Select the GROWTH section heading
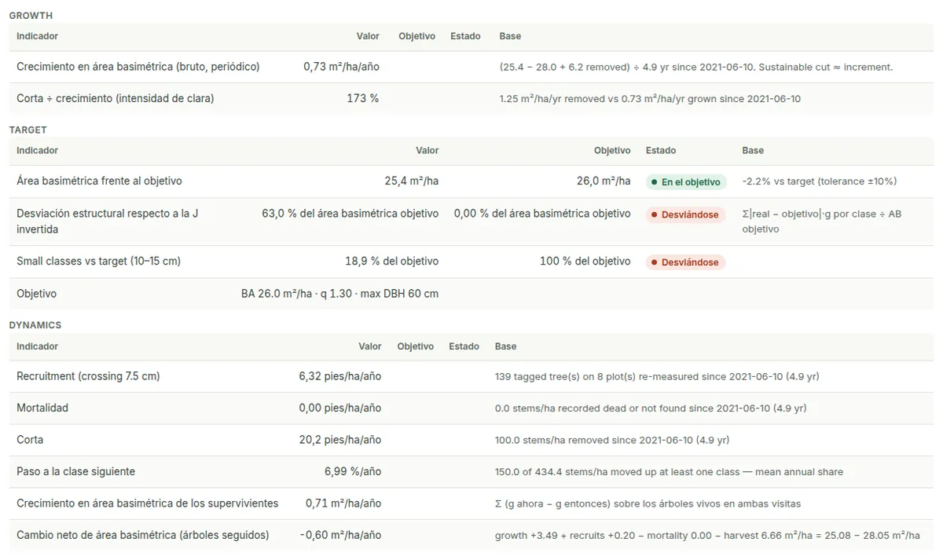 click(31, 16)
